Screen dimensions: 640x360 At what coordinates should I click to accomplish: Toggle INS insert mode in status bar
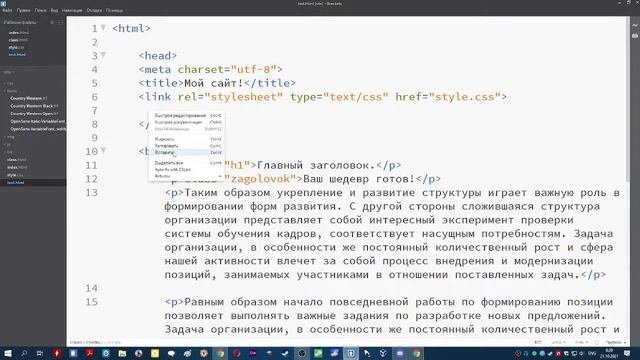[538, 342]
